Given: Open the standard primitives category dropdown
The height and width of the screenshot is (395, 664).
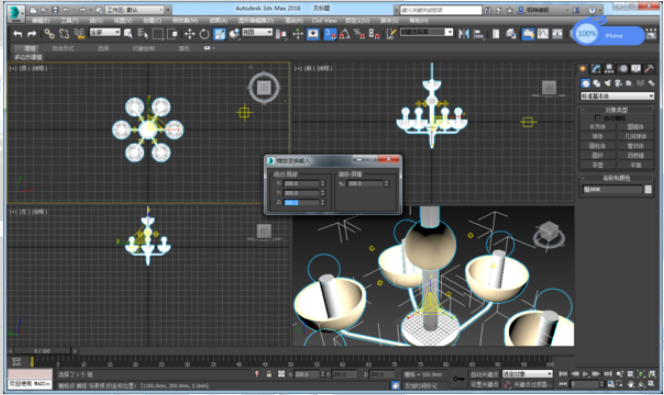Looking at the screenshot, I should coord(617,96).
